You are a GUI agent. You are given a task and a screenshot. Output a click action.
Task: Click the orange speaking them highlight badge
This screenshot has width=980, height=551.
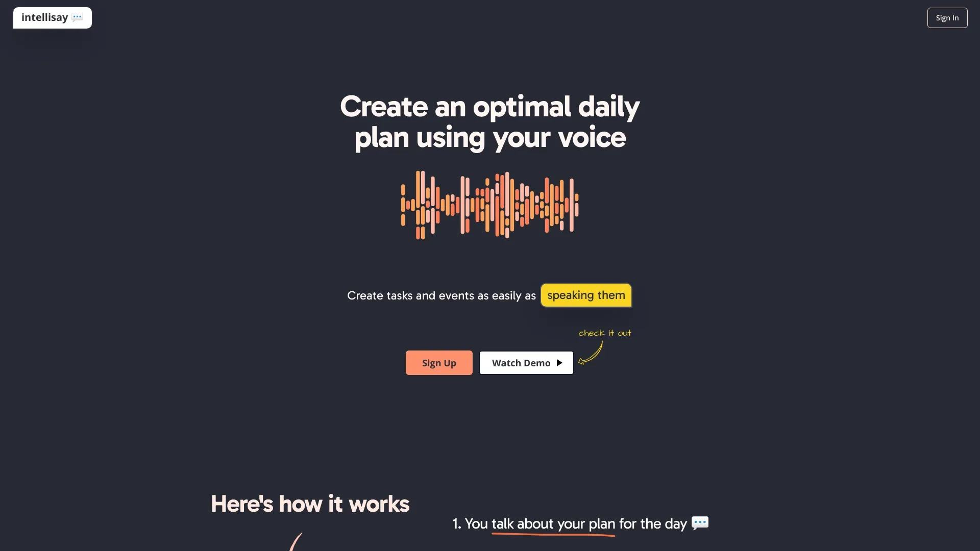pos(585,295)
